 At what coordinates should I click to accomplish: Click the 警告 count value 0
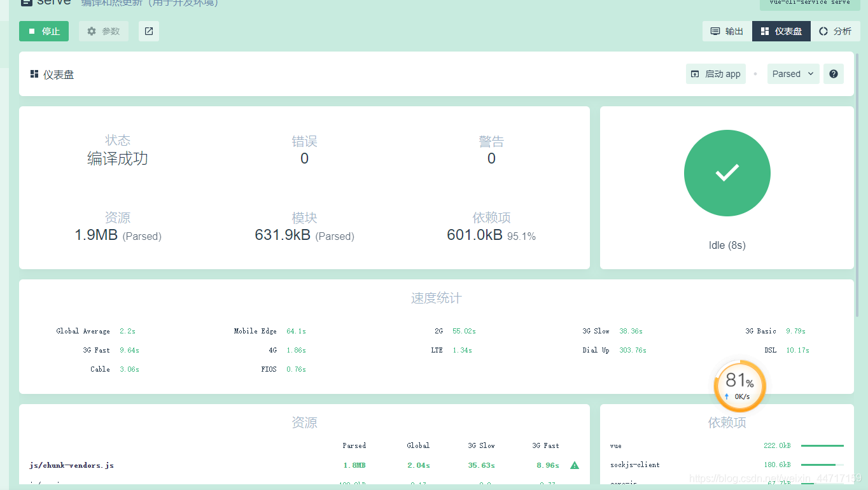pyautogui.click(x=491, y=158)
